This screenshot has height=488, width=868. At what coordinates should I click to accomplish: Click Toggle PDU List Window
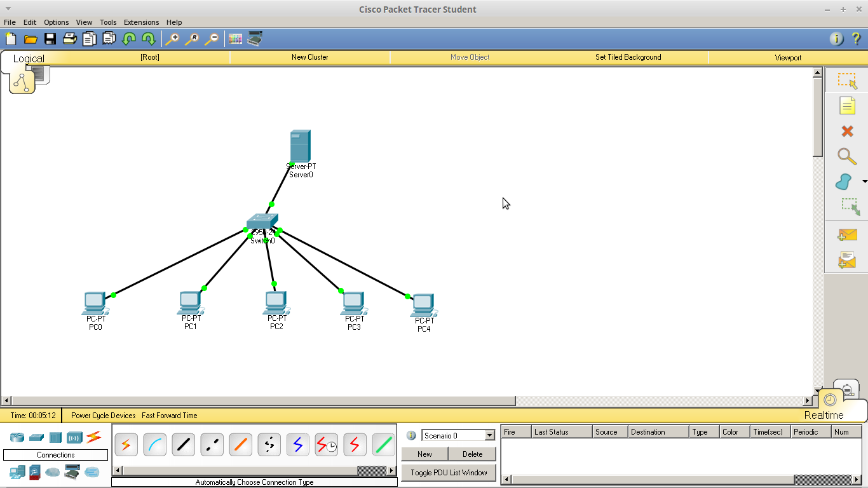449,473
